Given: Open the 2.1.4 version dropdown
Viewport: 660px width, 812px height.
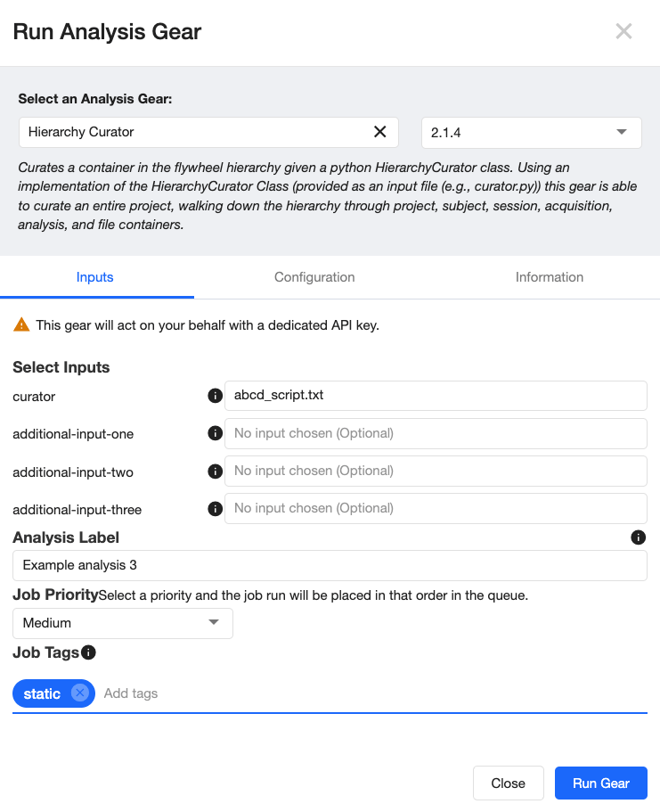Looking at the screenshot, I should point(531,132).
